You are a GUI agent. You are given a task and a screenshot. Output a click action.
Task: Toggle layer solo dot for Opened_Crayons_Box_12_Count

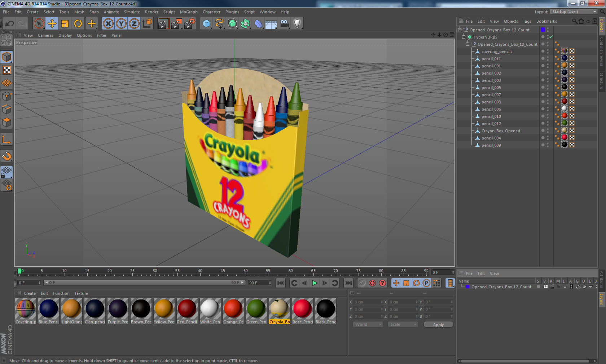(539, 287)
